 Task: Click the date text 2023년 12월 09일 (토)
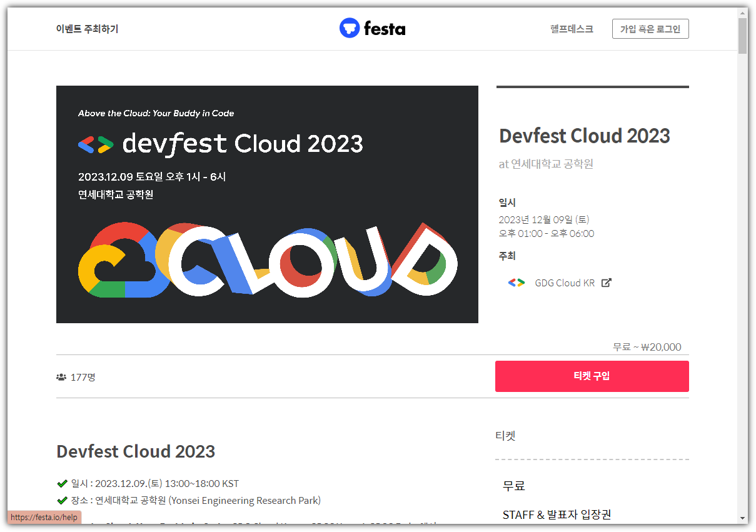click(544, 219)
